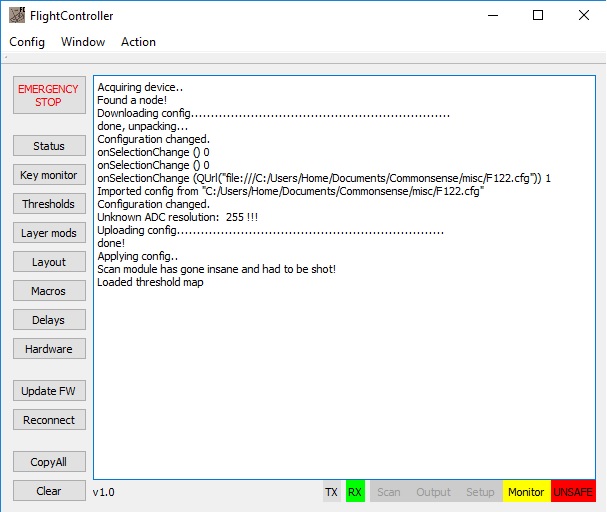607x512 pixels.
Task: Click the Layout button
Action: pos(49,262)
